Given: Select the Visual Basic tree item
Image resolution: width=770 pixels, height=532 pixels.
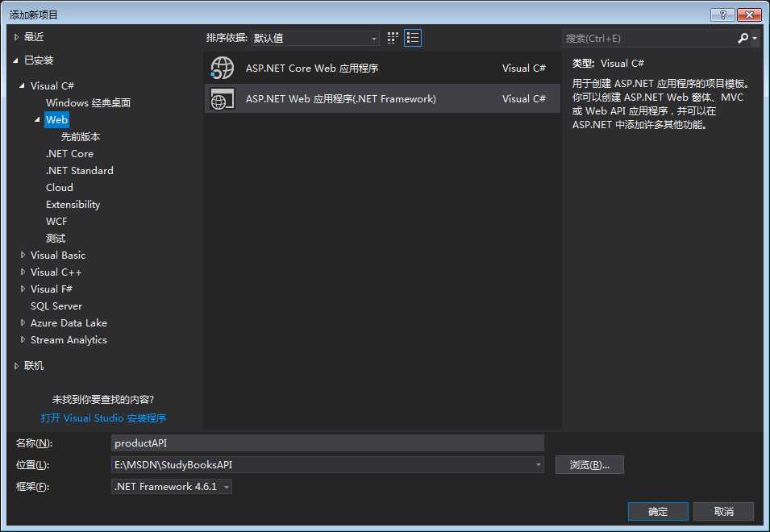Looking at the screenshot, I should [58, 255].
